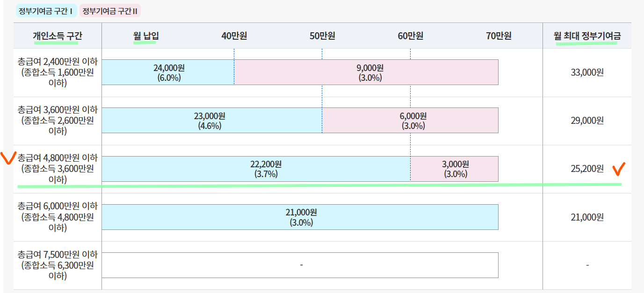
Task: Click the 21,000원 (3.0%) blue bar
Action: point(300,217)
